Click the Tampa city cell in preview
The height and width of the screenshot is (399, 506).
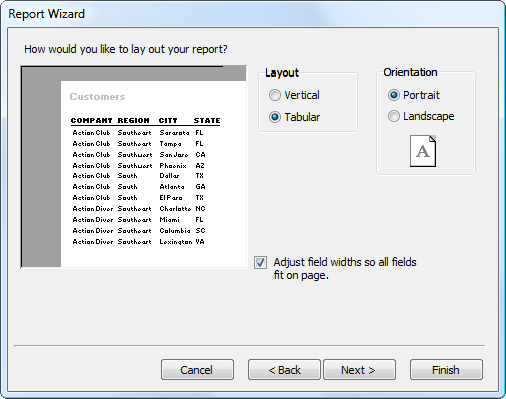170,144
